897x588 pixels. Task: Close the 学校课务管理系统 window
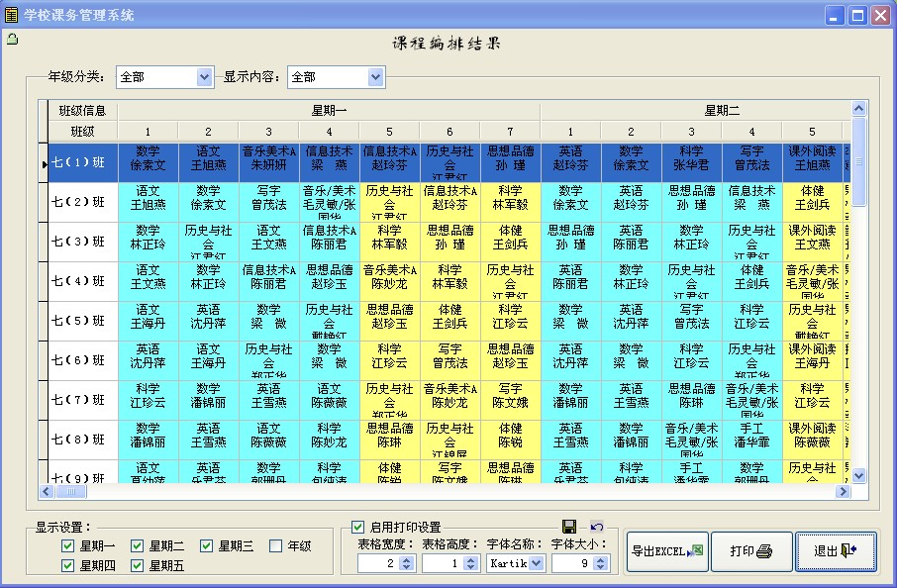[880, 16]
